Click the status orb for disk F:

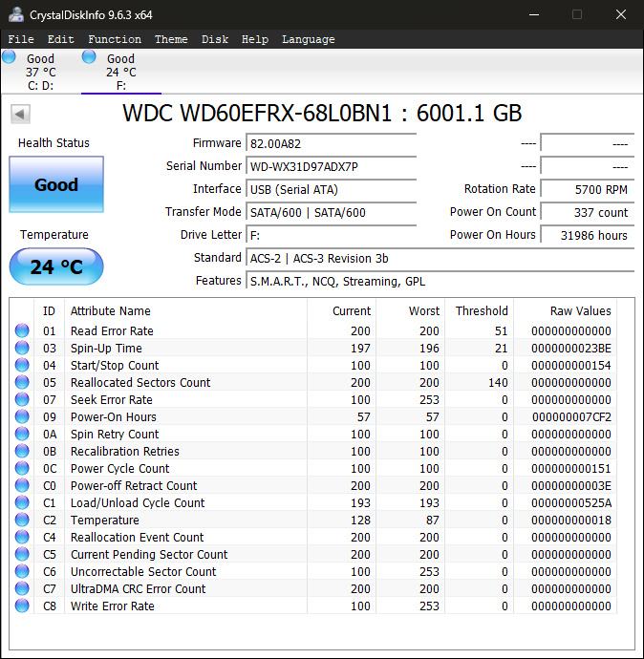[89, 56]
